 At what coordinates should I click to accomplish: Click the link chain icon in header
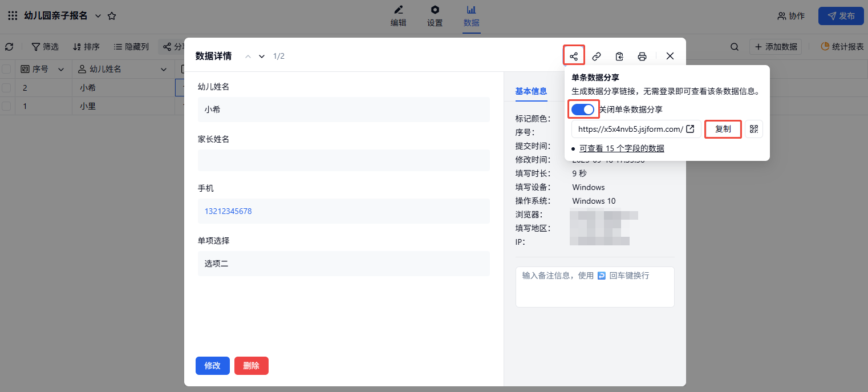click(x=597, y=56)
